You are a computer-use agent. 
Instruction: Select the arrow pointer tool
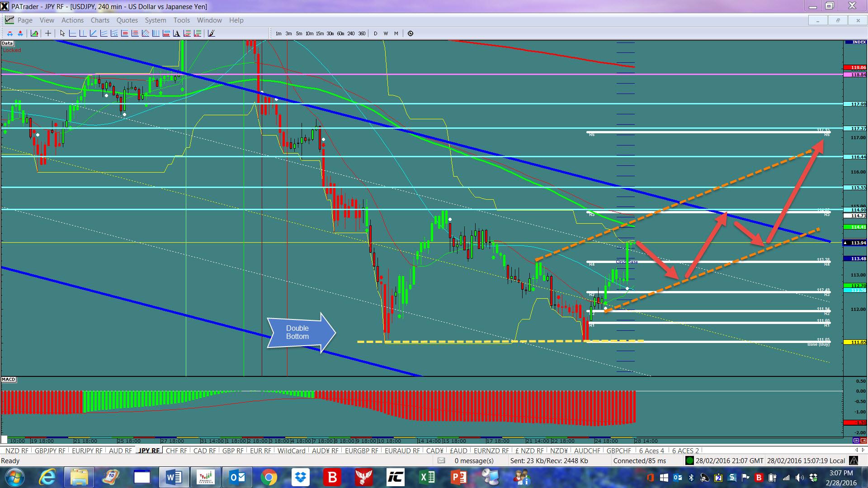[62, 33]
